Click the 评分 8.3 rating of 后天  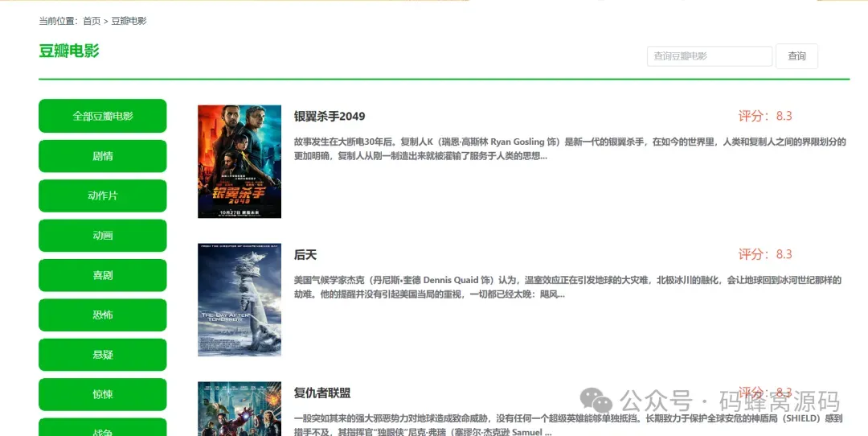click(x=765, y=254)
